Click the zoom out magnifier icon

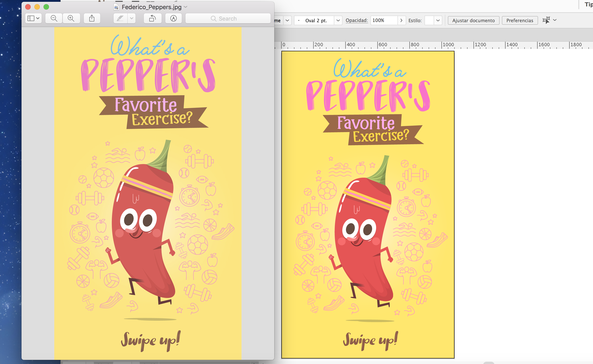click(x=55, y=18)
